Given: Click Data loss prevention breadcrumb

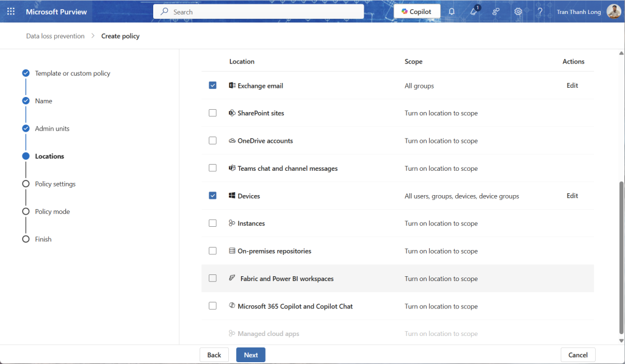Looking at the screenshot, I should point(55,36).
